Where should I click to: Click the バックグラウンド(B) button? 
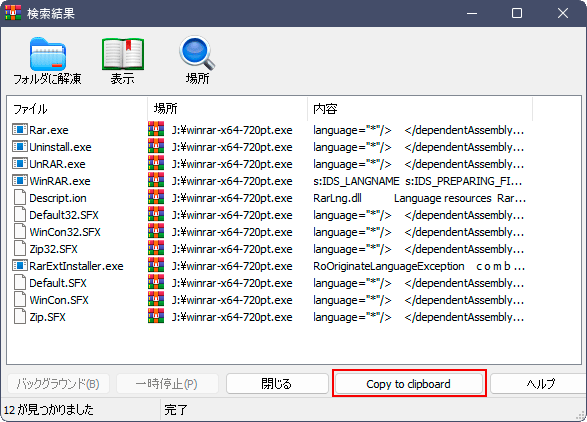coord(58,384)
